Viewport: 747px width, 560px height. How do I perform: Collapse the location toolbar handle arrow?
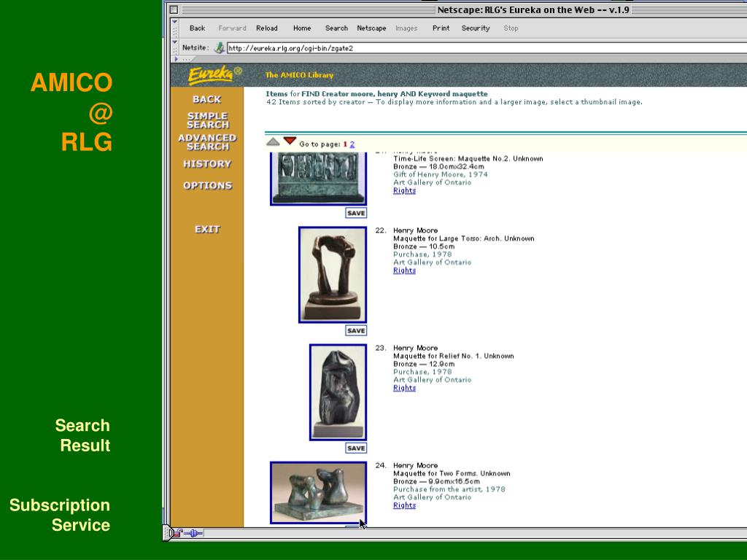(174, 42)
